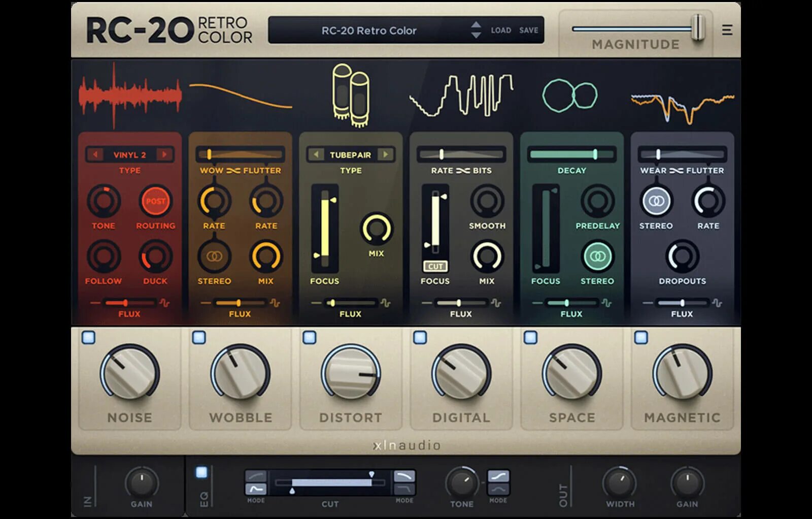Click the large DIGITAL amount knob
Viewport: 812px width, 519px height.
[x=461, y=373]
